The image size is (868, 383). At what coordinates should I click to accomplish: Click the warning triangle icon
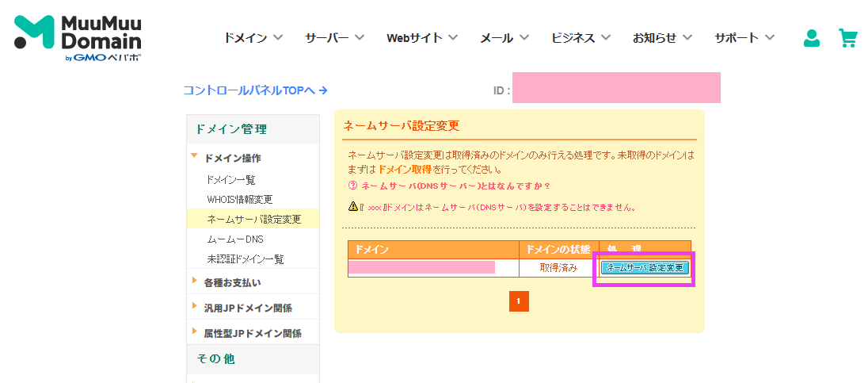352,207
